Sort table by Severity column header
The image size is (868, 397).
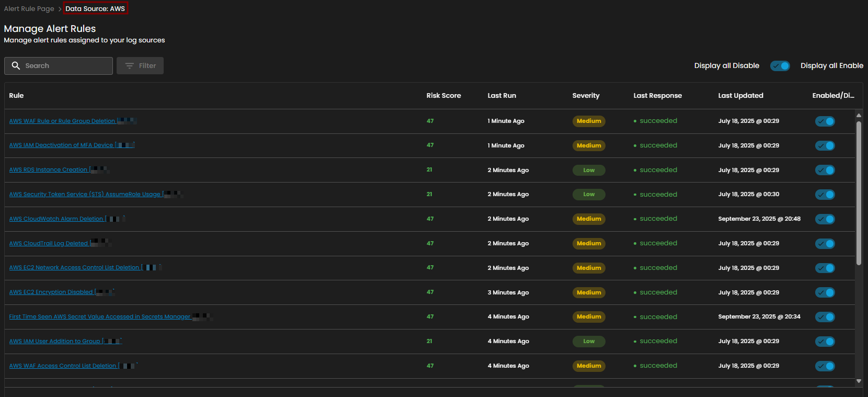point(586,96)
